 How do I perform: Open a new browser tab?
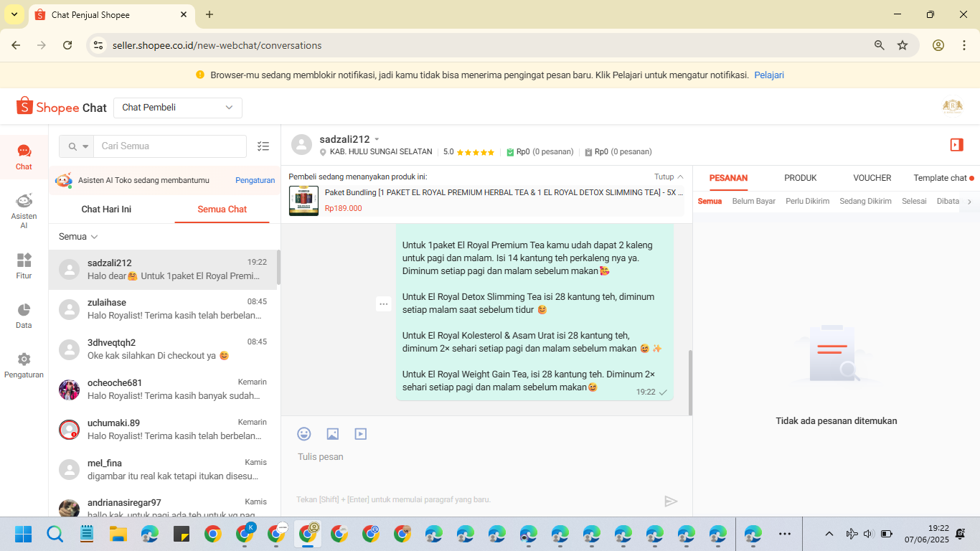tap(209, 14)
